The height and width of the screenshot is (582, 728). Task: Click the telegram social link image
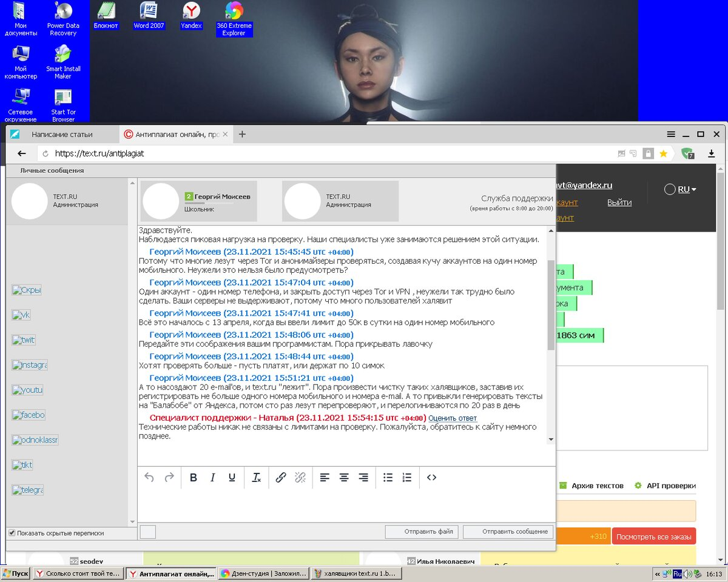pyautogui.click(x=28, y=490)
